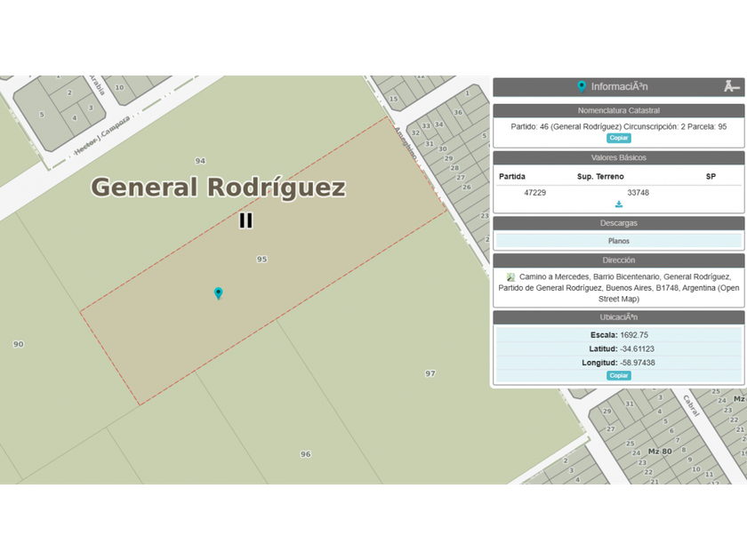The width and height of the screenshot is (747, 560).
Task: Select parcel label 90 on the map
Action: pyautogui.click(x=18, y=344)
